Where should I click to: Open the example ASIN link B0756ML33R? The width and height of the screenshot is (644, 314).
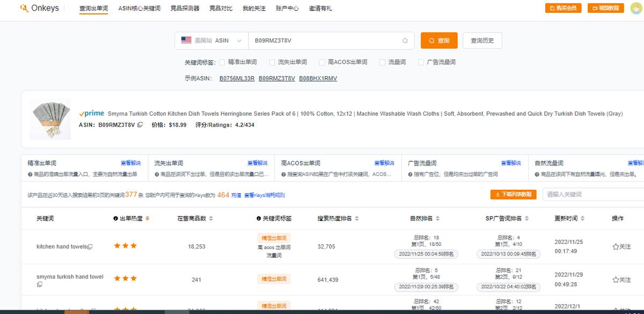point(237,78)
